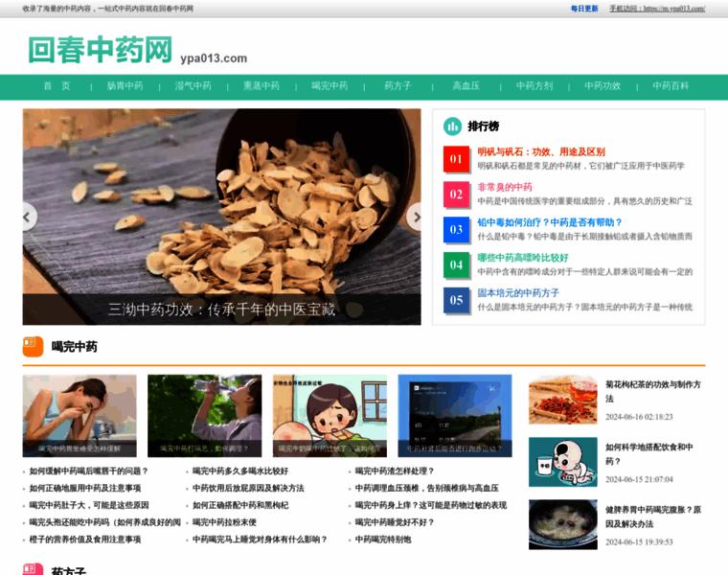Open article 菊花枸杞茶的功效与制作方法
The height and width of the screenshot is (575, 728).
[x=652, y=391]
